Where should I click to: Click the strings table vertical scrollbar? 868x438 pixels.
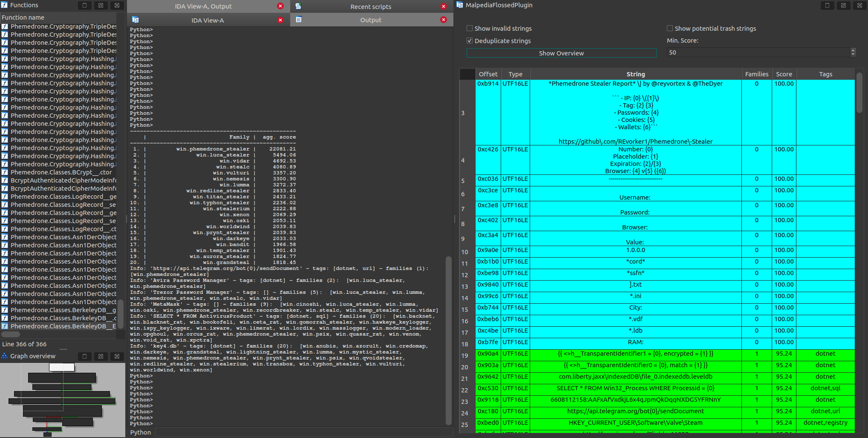coord(859,94)
